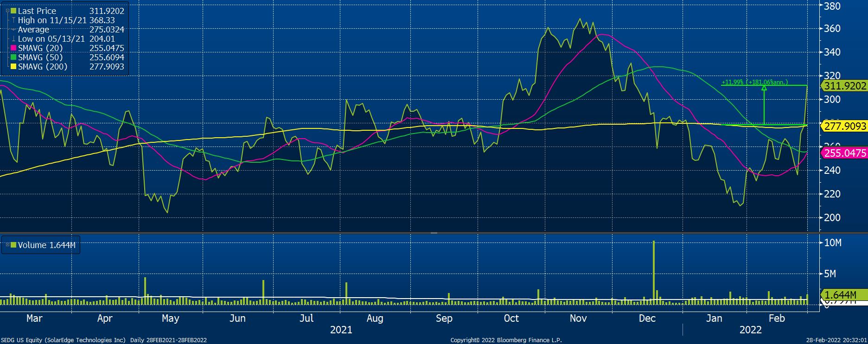Click the 10M volume axis label
The image size is (868, 344).
point(833,243)
